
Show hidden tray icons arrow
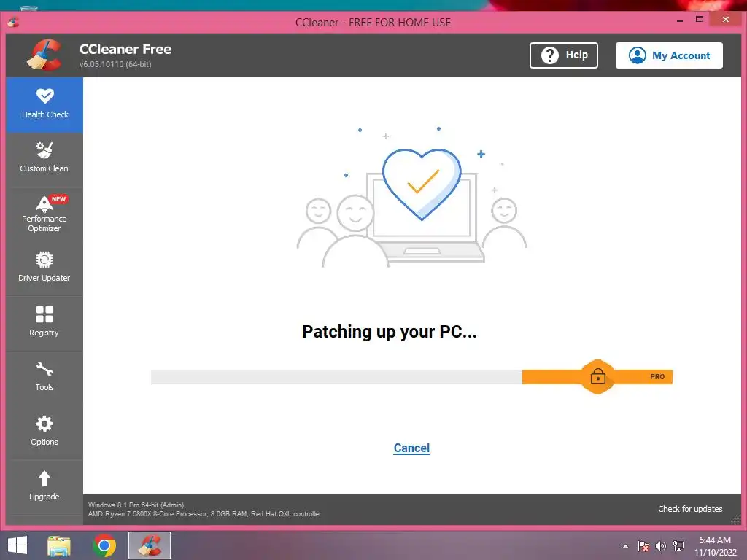pyautogui.click(x=625, y=546)
